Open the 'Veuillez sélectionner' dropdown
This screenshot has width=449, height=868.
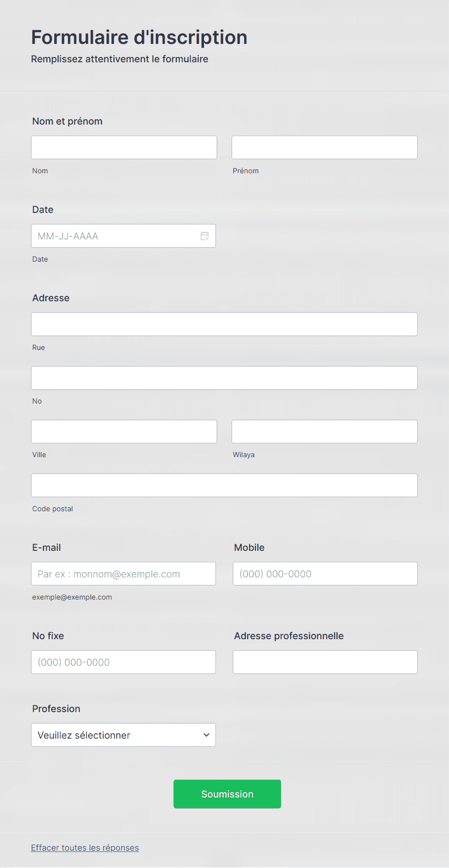coord(124,735)
